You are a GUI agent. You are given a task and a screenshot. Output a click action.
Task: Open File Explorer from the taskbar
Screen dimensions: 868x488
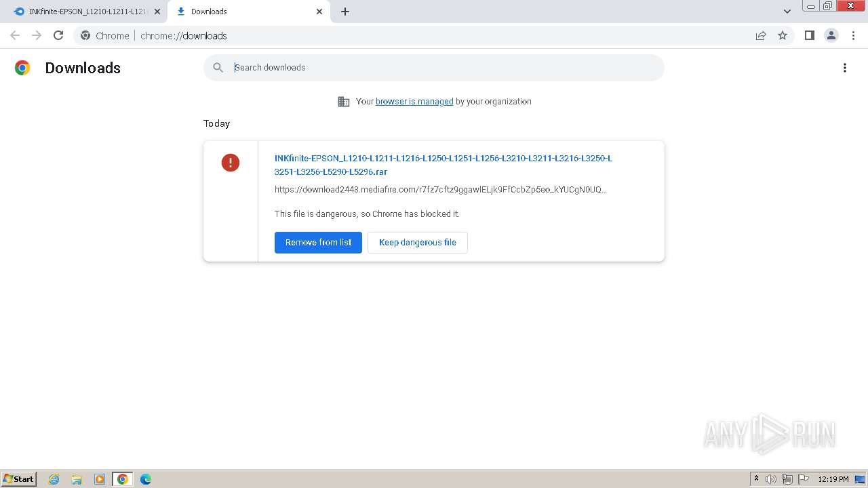[x=77, y=479]
